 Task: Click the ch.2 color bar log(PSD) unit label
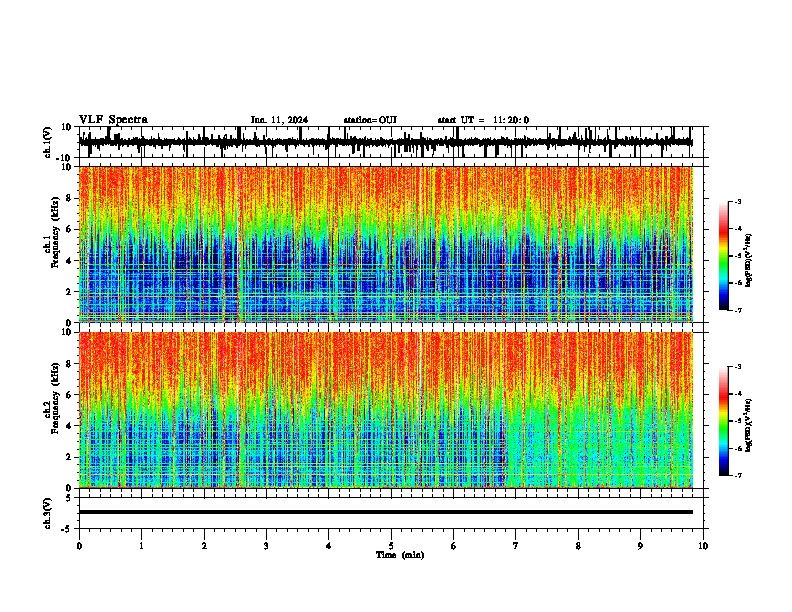coord(748,425)
